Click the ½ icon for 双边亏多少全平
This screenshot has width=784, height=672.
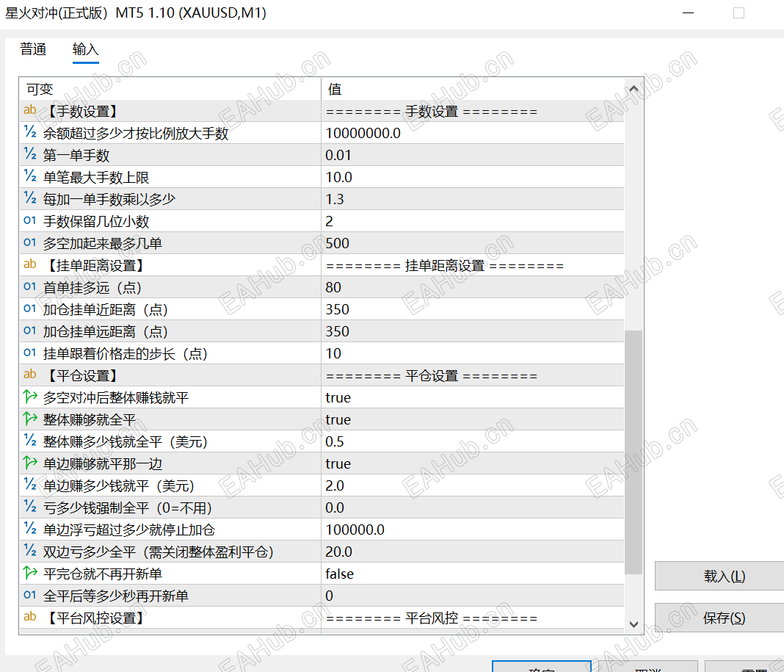coord(30,550)
